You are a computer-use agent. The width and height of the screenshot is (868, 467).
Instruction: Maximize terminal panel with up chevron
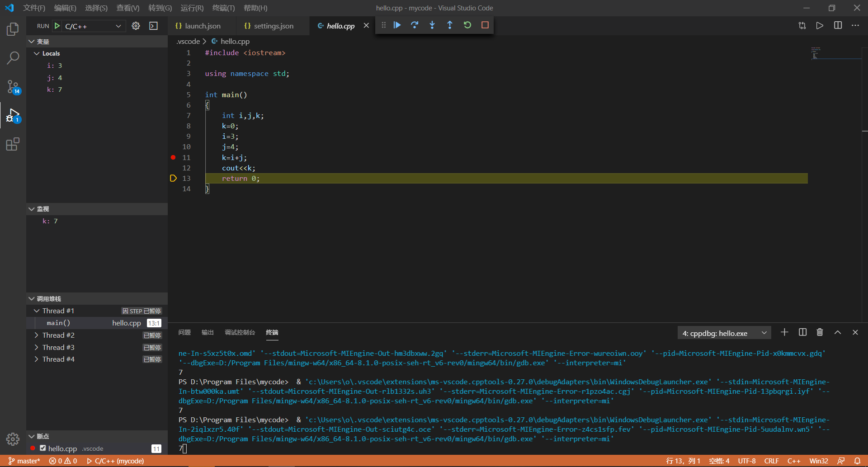837,332
